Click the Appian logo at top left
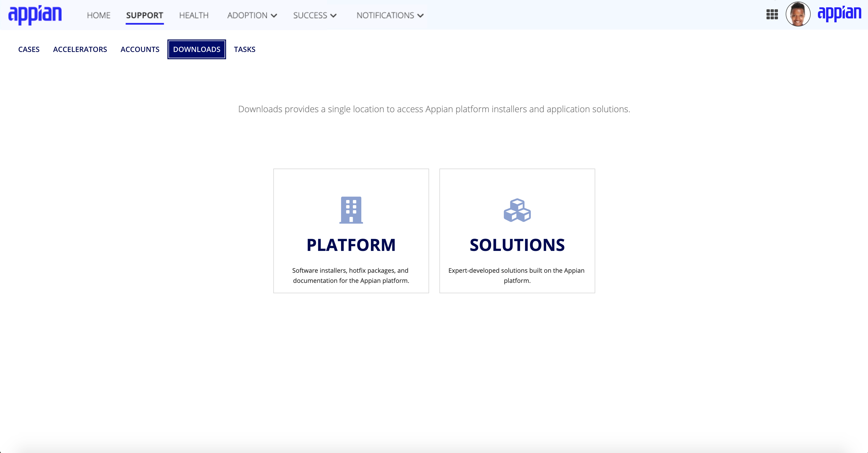This screenshot has height=453, width=868. pyautogui.click(x=35, y=15)
